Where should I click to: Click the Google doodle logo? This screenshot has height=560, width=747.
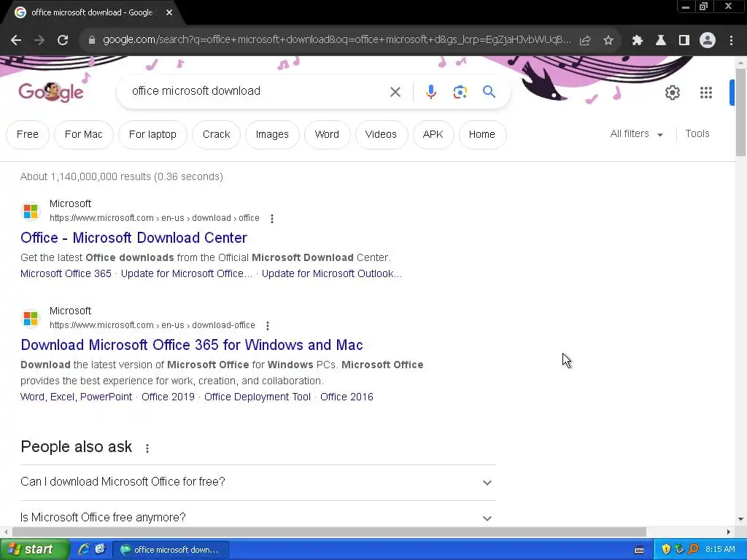coord(51,91)
